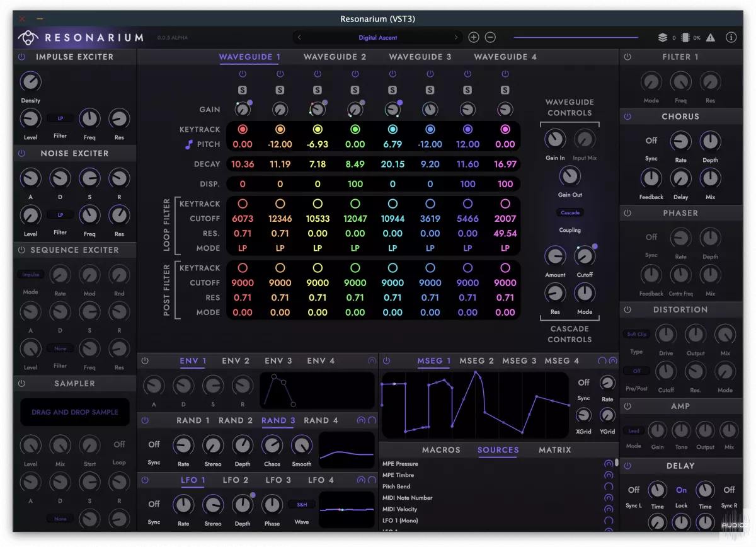The image size is (756, 547).
Task: Open Impulse Exciter LP filter dropdown
Action: tap(60, 118)
